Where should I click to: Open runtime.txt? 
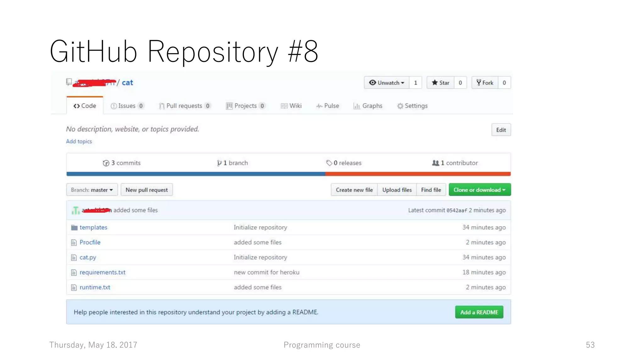coord(95,287)
